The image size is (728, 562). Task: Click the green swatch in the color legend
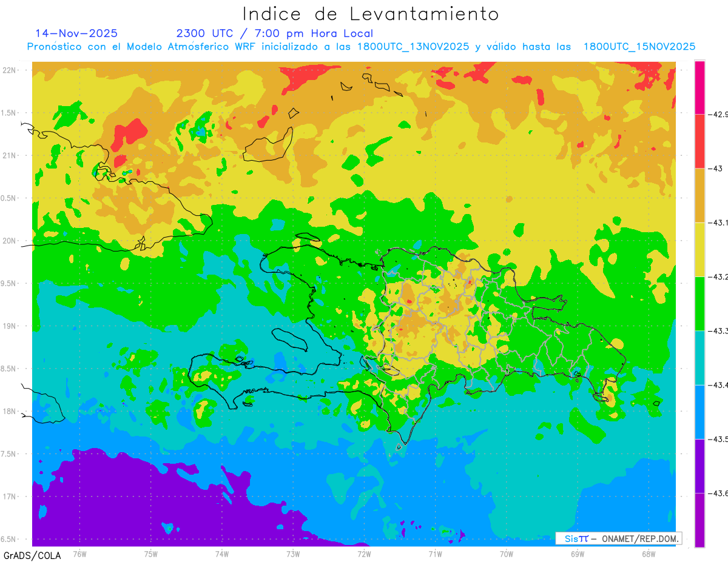click(x=699, y=303)
